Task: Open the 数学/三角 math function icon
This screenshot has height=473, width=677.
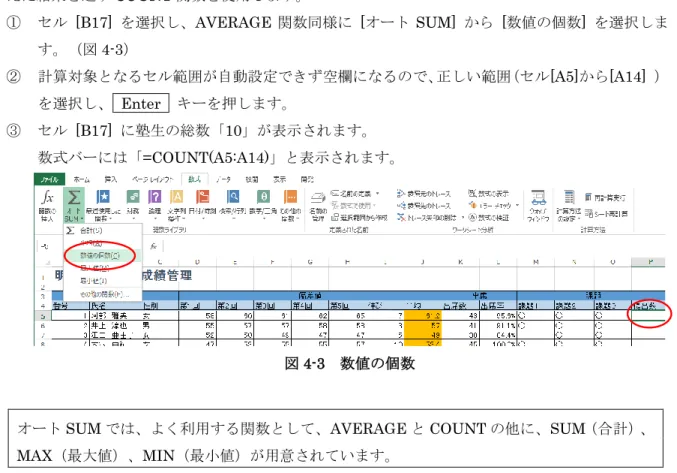Action: [263, 197]
